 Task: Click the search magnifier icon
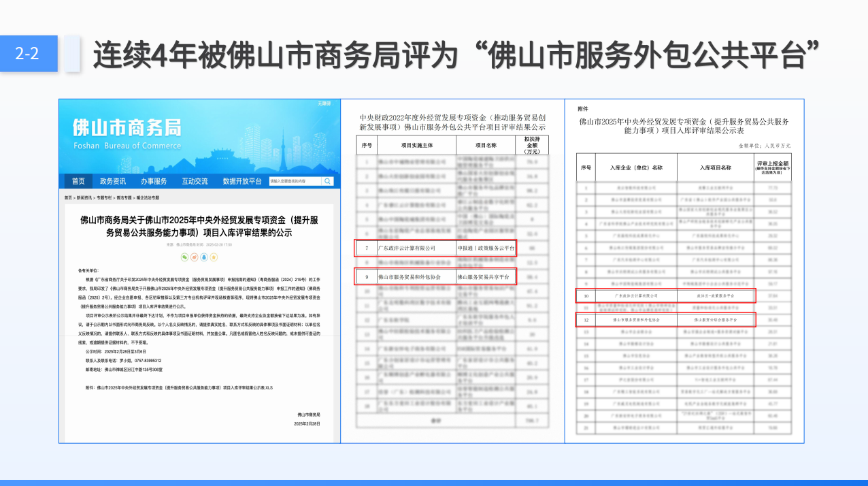click(x=327, y=181)
